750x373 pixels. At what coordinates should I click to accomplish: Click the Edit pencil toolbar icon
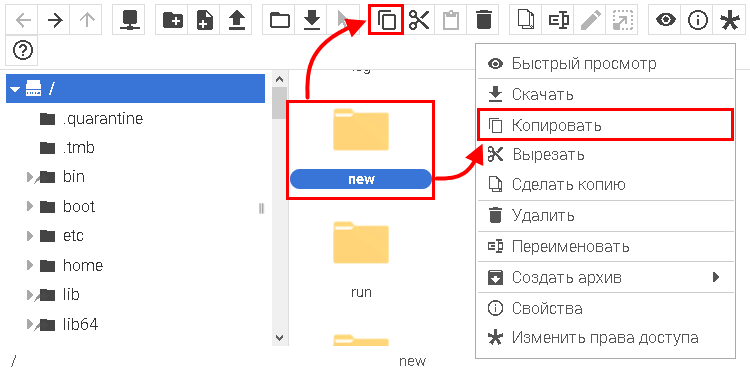(x=589, y=20)
